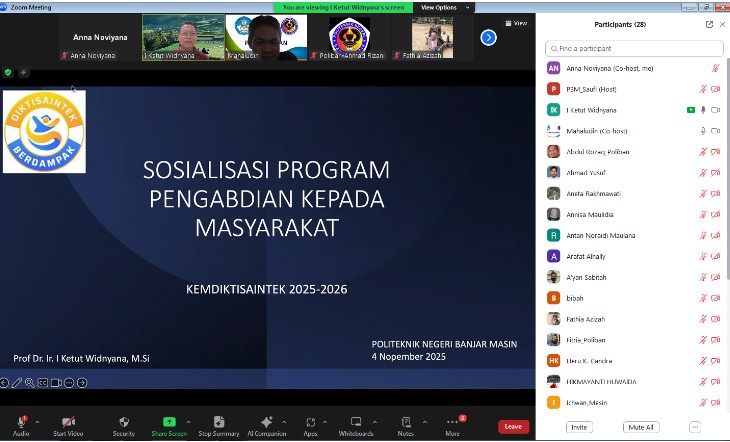Click the Stop Summary icon
This screenshot has height=442, width=730.
click(219, 422)
